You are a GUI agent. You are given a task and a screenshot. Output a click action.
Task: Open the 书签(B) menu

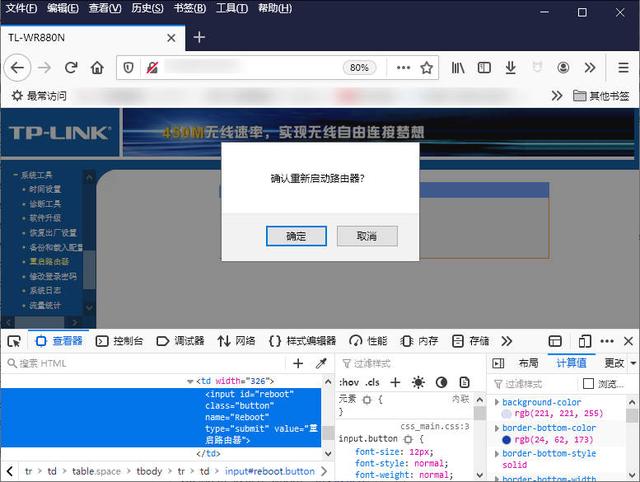click(x=190, y=8)
